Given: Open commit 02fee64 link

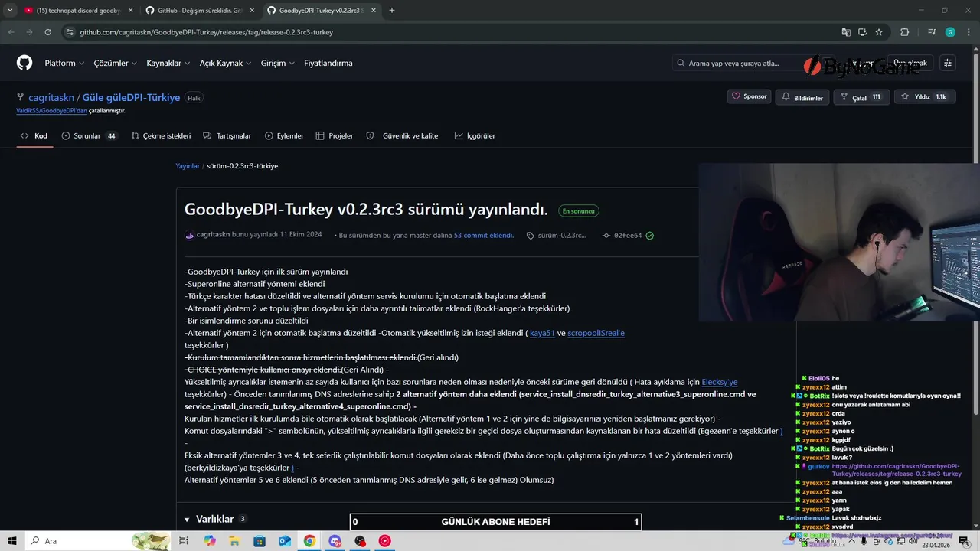Looking at the screenshot, I should 628,236.
